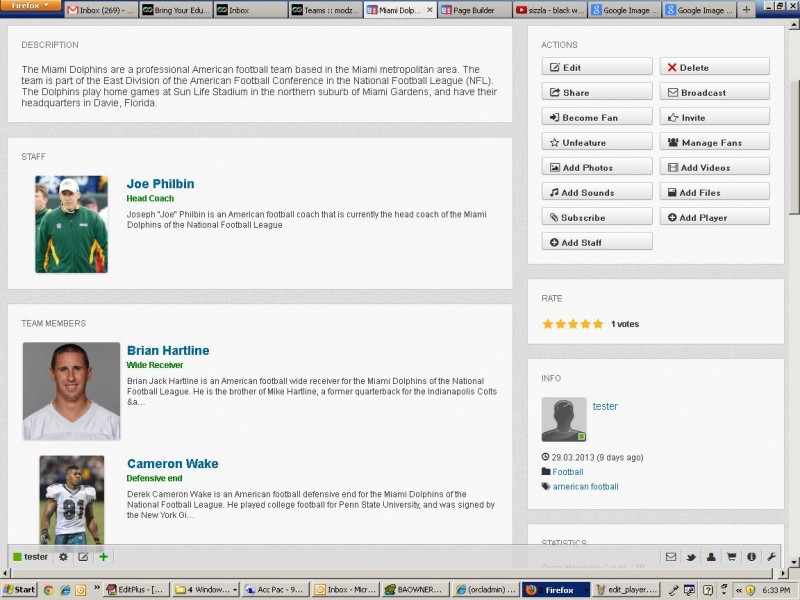800x600 pixels.
Task: Open the mail envelope icon in bottom toolbar
Action: 671,557
